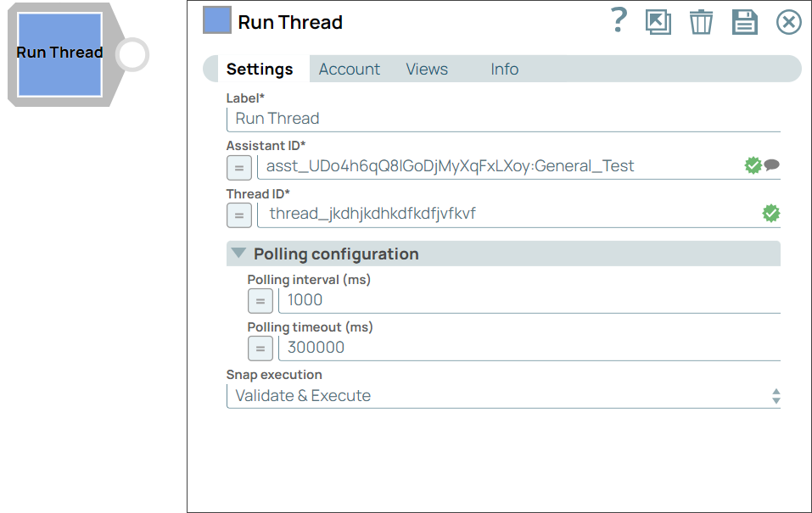Click the Thread ID green validation checkmark
The width and height of the screenshot is (812, 513).
pos(770,214)
